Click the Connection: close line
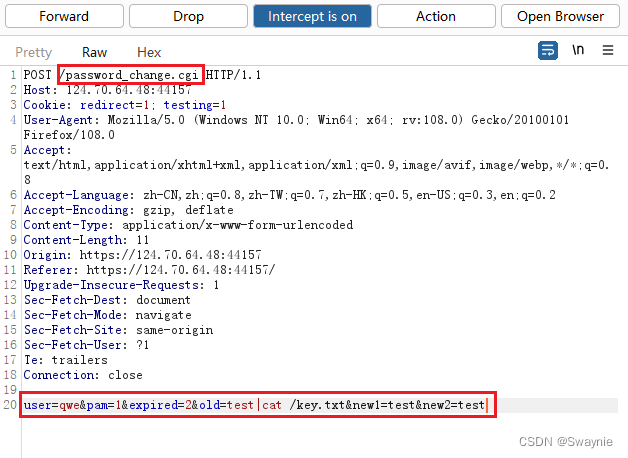The width and height of the screenshot is (628, 458). (83, 375)
